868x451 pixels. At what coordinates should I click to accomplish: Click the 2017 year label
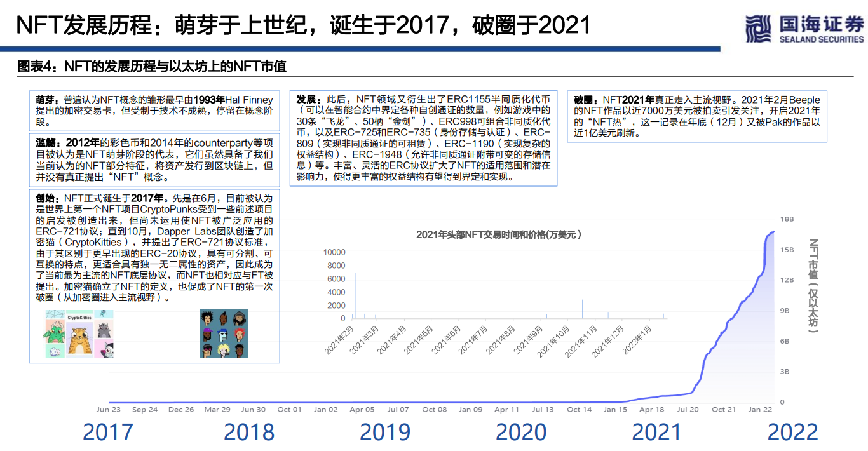pos(108,433)
